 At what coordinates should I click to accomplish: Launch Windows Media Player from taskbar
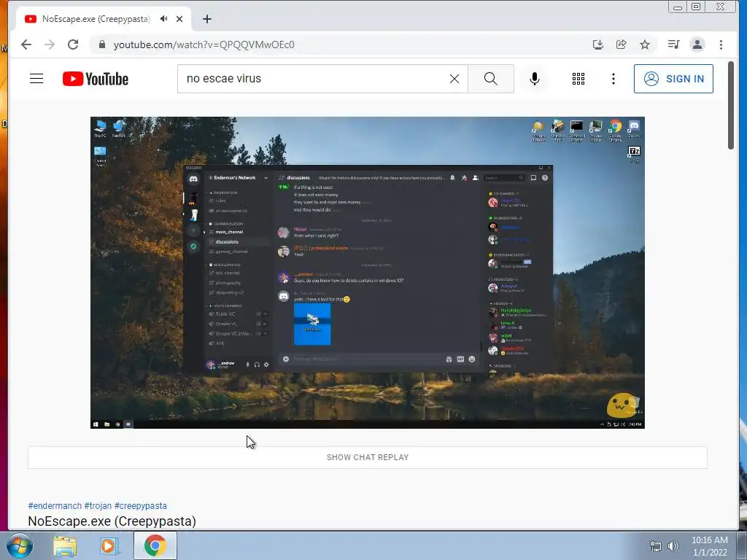point(109,546)
